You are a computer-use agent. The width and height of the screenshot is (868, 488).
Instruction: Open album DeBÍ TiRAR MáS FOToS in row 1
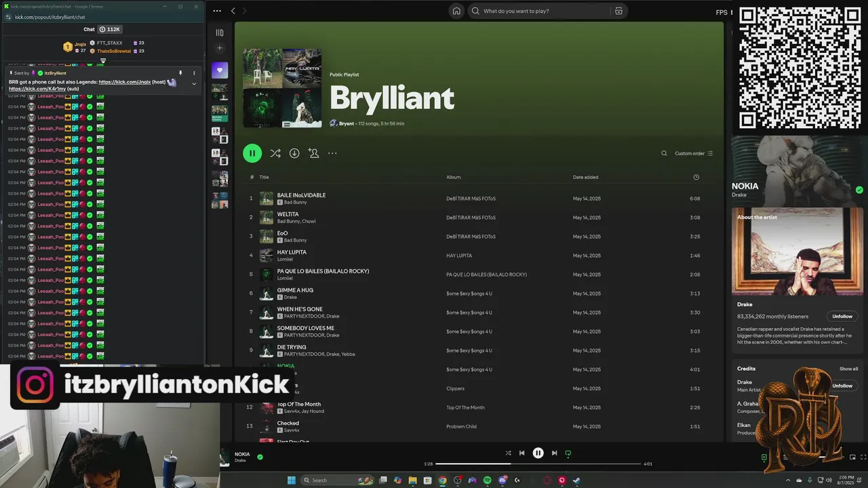coord(471,199)
